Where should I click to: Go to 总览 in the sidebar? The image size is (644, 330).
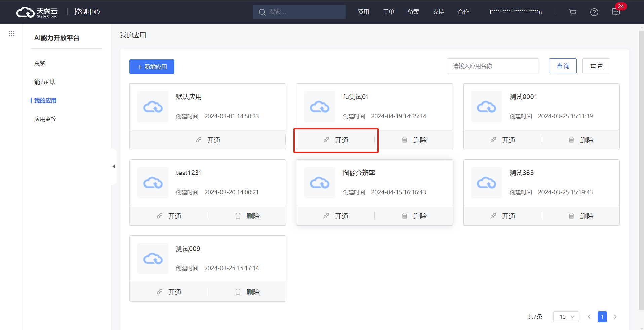[x=40, y=64]
